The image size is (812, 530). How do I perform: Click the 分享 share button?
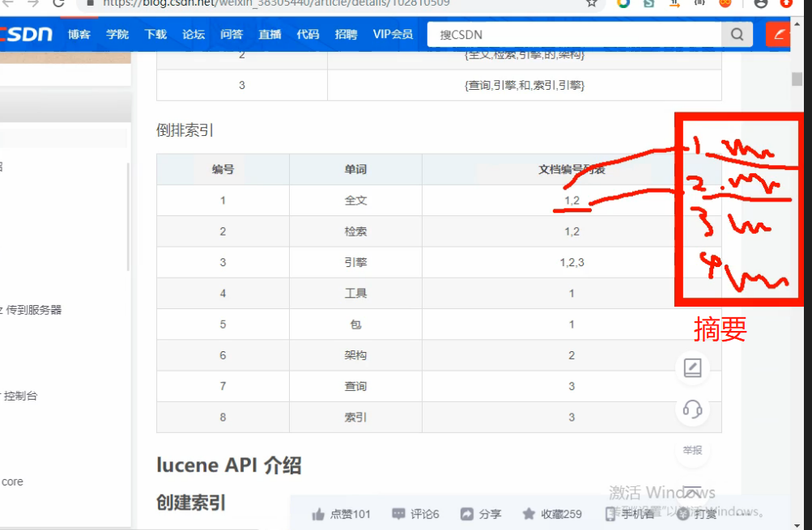tap(481, 514)
